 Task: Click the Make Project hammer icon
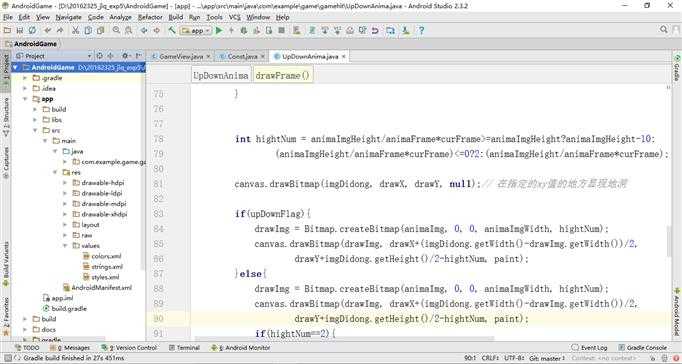(x=172, y=30)
